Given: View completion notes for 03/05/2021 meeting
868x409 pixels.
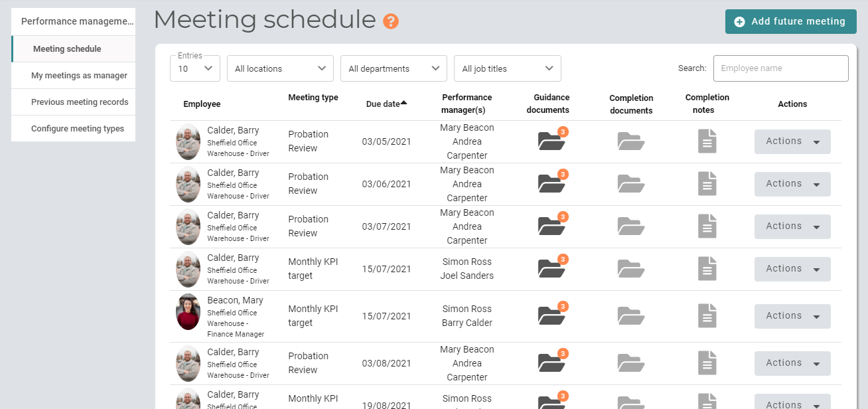Looking at the screenshot, I should tap(707, 141).
